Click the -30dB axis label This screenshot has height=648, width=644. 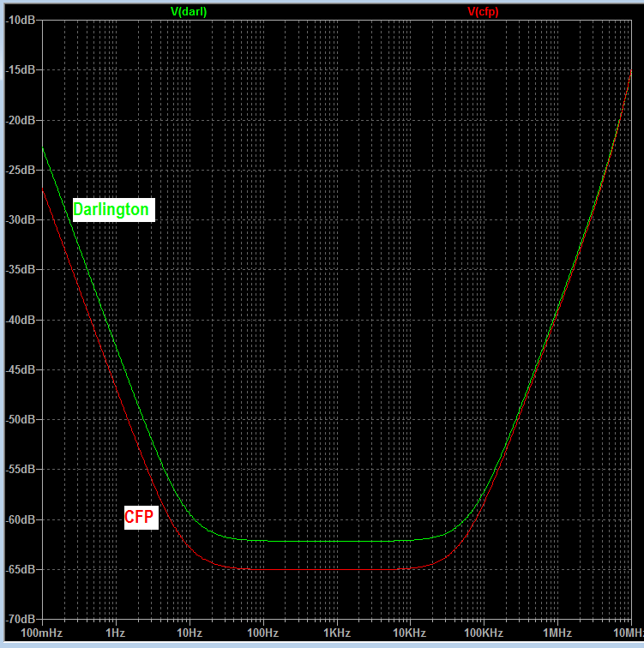click(21, 219)
